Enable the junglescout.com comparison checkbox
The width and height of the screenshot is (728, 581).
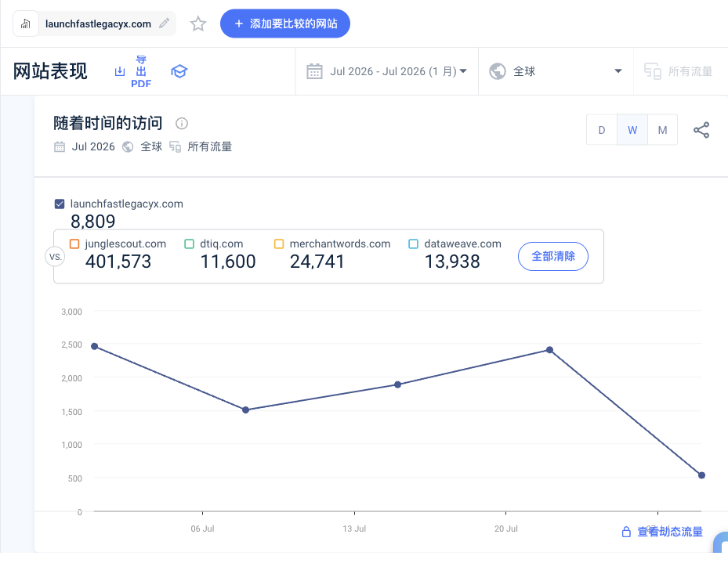tap(74, 244)
